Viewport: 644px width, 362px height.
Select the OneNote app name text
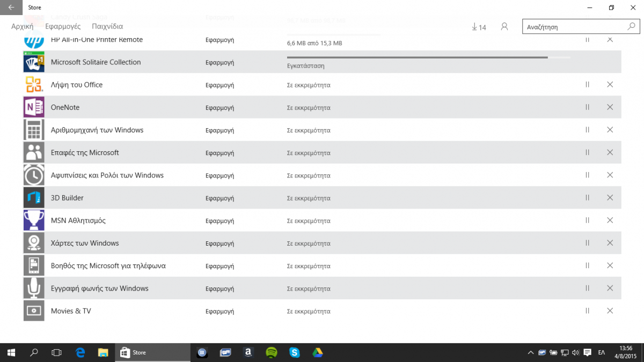(x=65, y=107)
